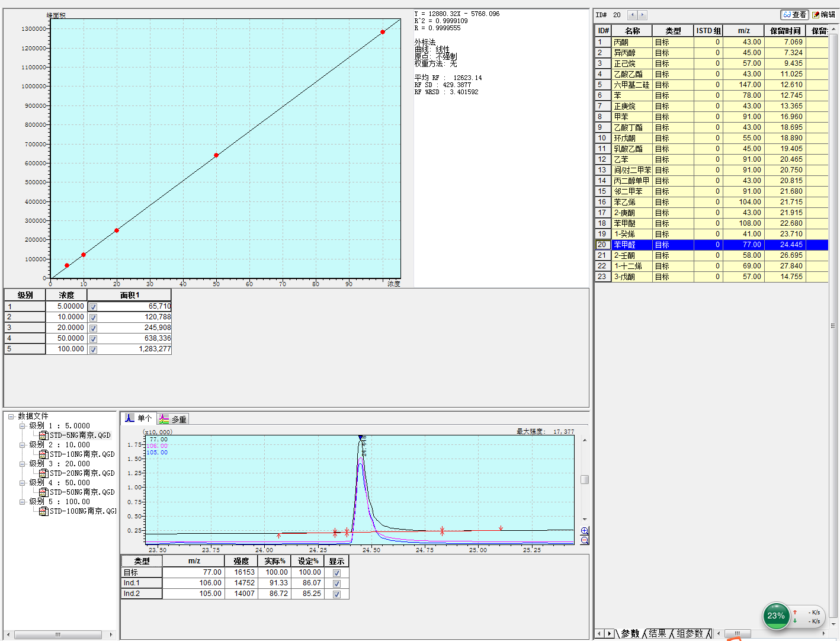Select the 丙酮 compound row
This screenshot has height=641, width=840.
click(711, 42)
